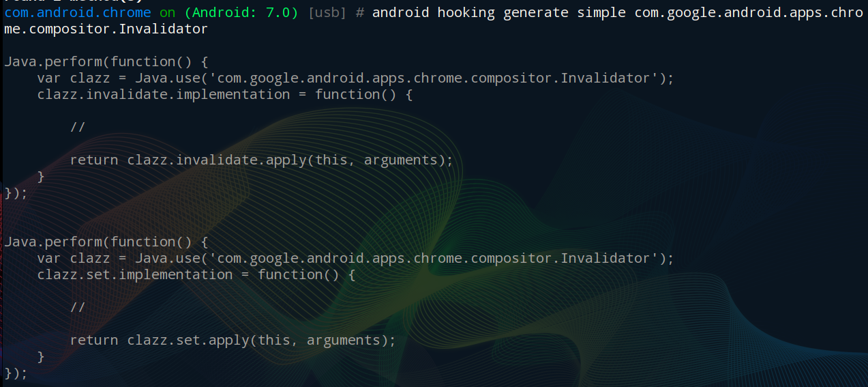This screenshot has width=868, height=387.
Task: Click the "clazz.set.implementation" line
Action: click(196, 275)
